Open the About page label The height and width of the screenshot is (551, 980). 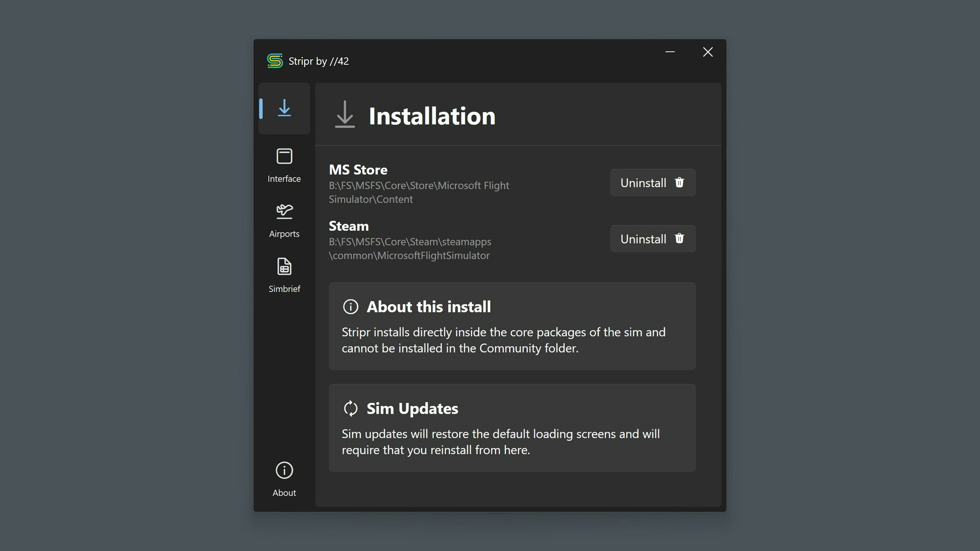click(284, 493)
